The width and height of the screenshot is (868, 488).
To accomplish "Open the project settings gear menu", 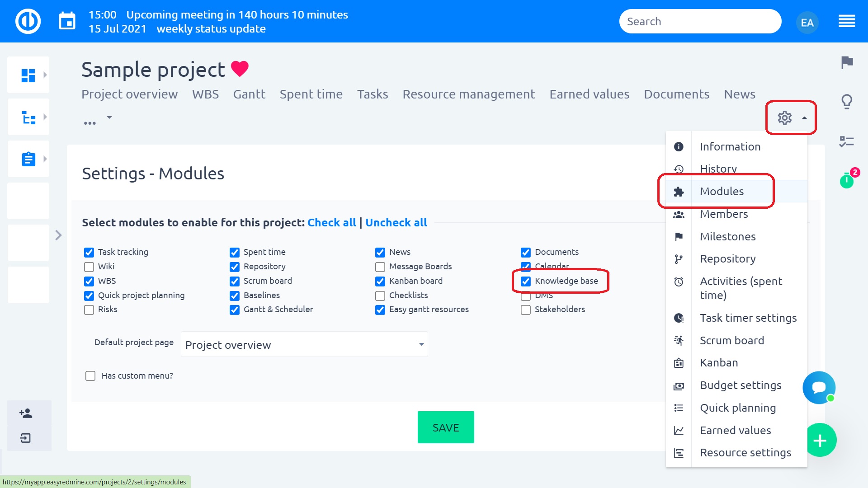I will [x=785, y=118].
